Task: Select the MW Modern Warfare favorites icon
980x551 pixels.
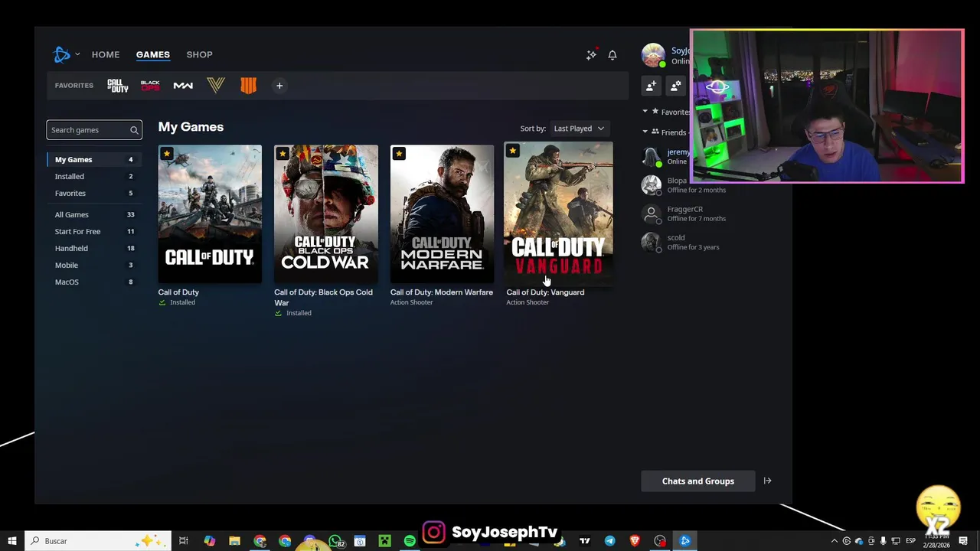Action: point(183,86)
